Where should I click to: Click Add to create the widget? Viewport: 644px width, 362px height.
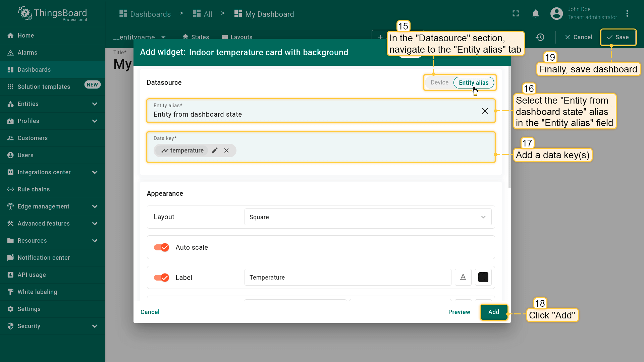pyautogui.click(x=493, y=312)
